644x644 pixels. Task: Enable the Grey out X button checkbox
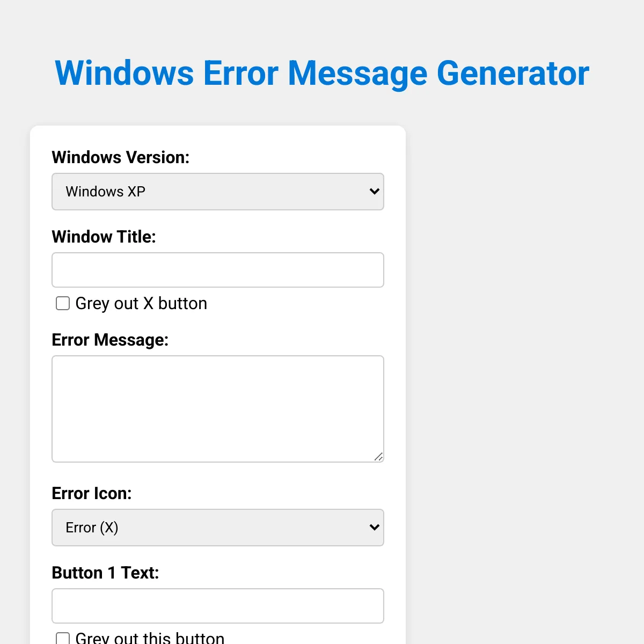(63, 304)
